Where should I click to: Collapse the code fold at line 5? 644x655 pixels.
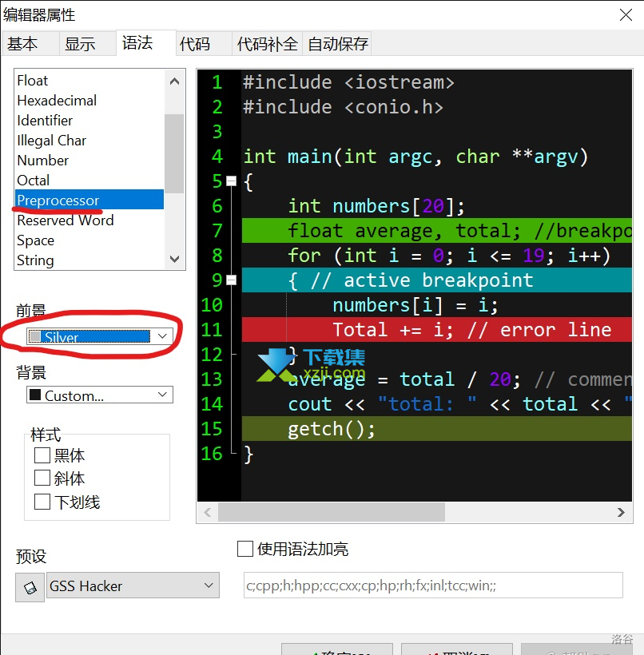click(231, 181)
